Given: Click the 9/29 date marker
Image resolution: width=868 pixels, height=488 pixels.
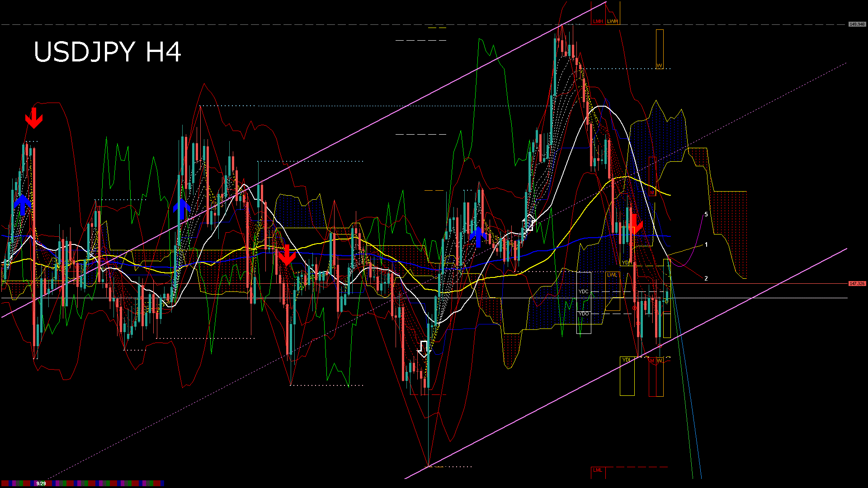Looking at the screenshot, I should click(x=41, y=483).
